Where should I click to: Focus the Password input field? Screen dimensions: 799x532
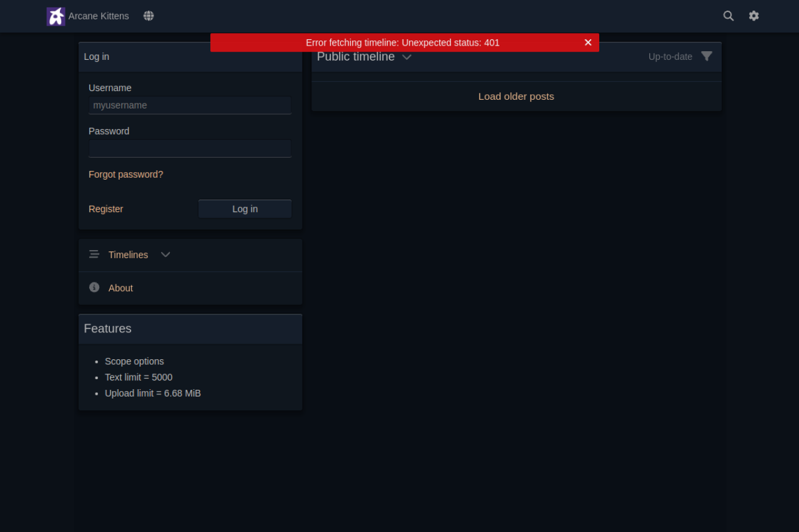point(190,148)
